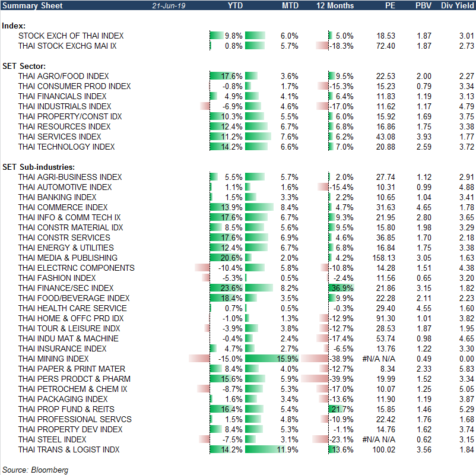The width and height of the screenshot is (476, 475).
Task: Click the YTD column header
Action: 235,5
